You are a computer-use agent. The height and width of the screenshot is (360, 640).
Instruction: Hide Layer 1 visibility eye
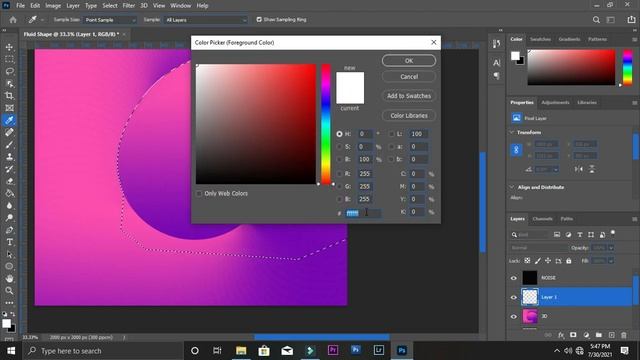513,297
